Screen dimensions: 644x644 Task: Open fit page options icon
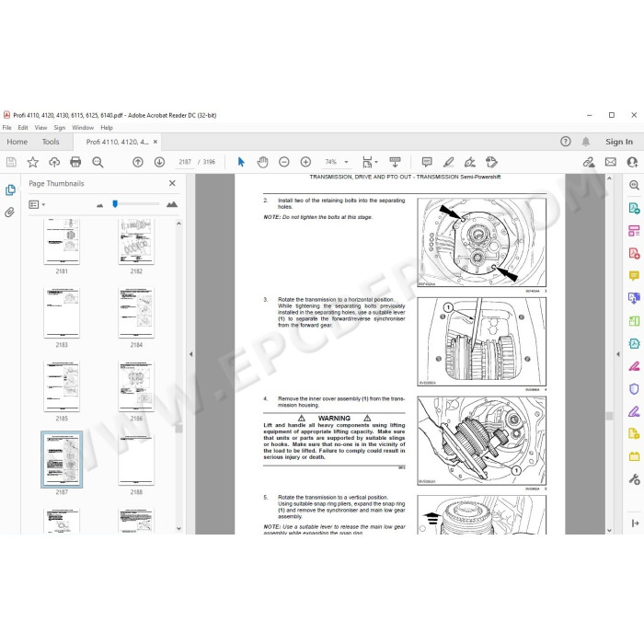click(x=369, y=162)
